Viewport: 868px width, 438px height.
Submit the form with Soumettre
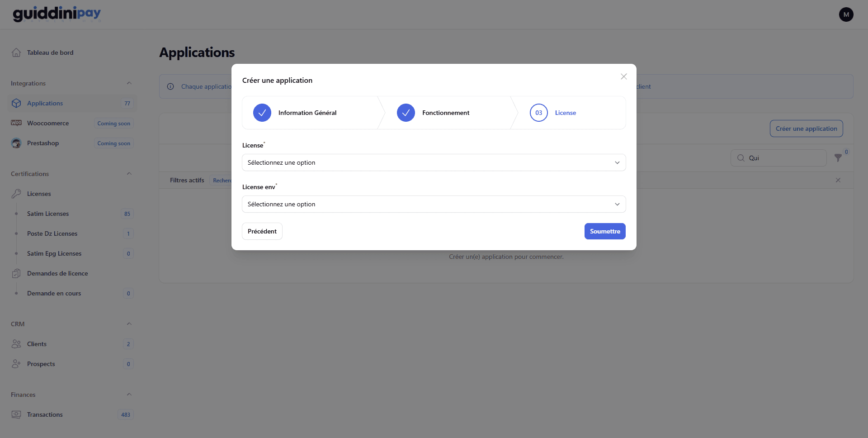pyautogui.click(x=604, y=231)
